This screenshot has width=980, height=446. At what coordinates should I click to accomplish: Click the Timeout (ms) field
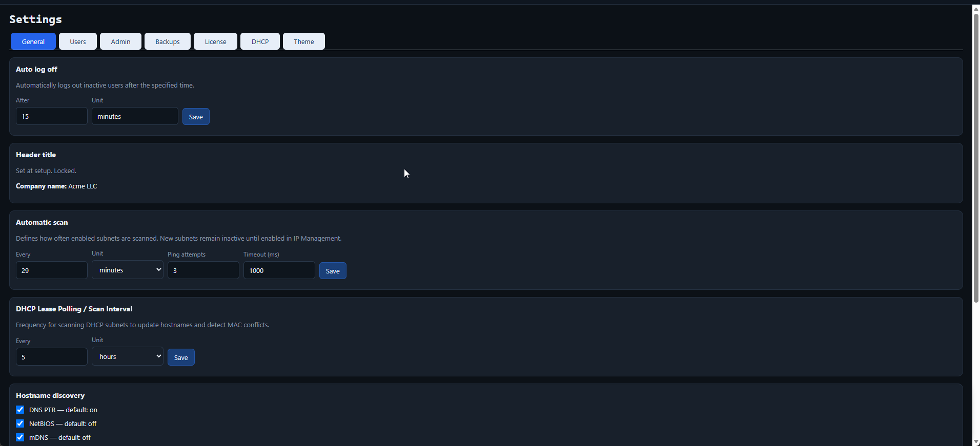pos(279,270)
